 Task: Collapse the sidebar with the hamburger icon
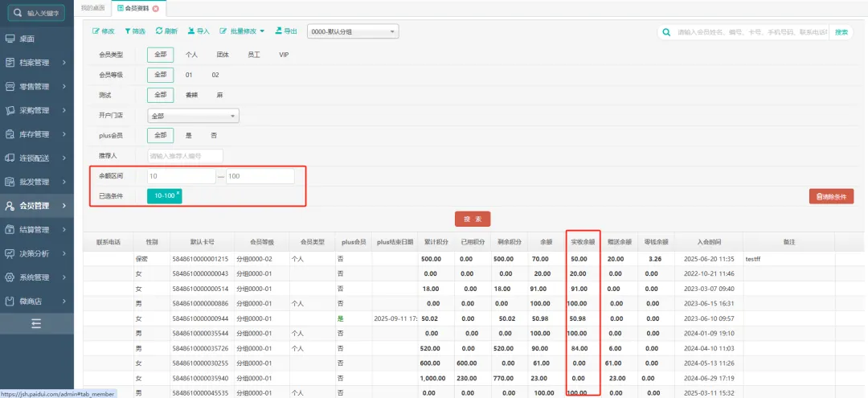click(36, 323)
